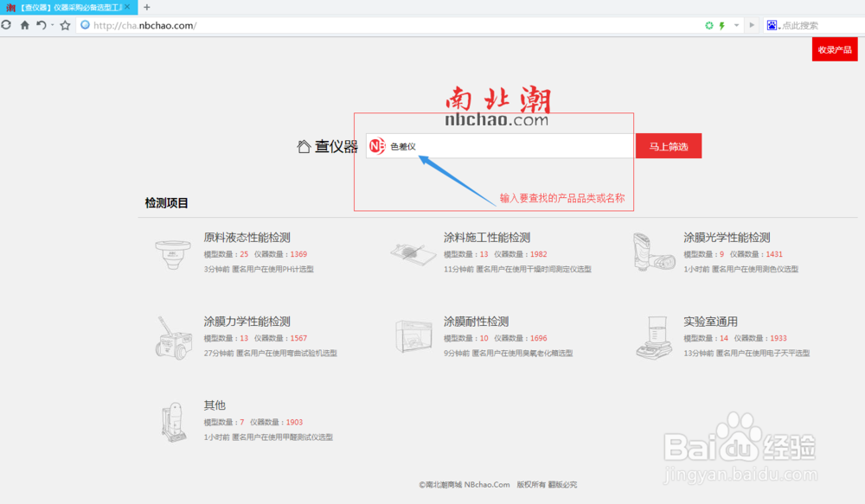
Task: Open 涂膜耐性检测 category link
Action: [476, 322]
